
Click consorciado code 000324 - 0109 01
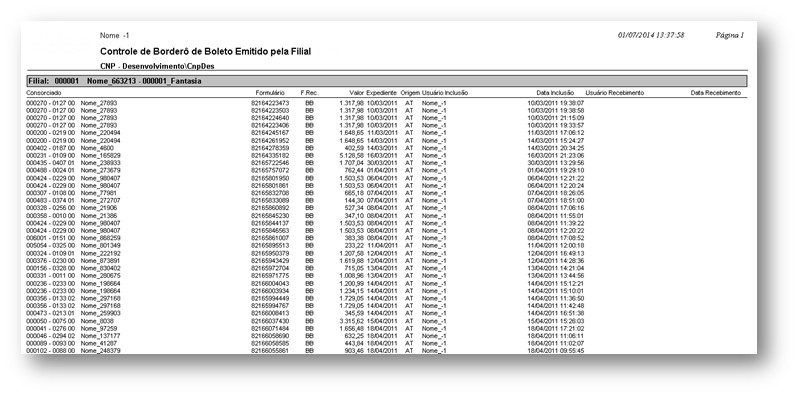[50, 253]
